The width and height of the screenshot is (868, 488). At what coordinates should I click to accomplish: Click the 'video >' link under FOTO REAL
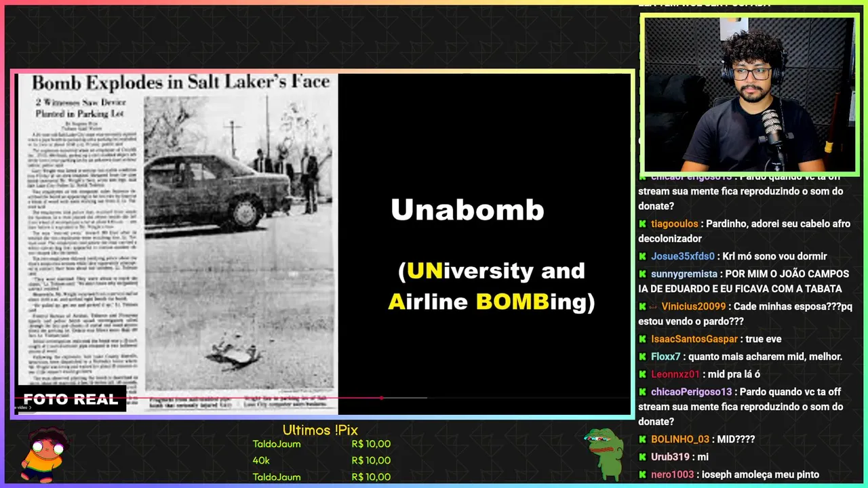[x=22, y=407]
